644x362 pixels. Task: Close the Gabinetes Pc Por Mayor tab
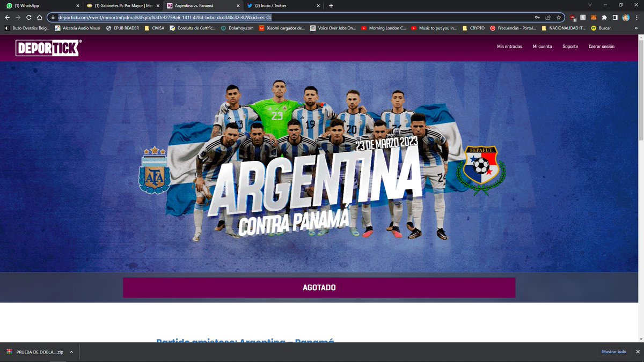158,5
